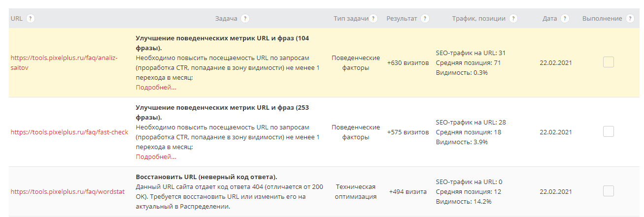Click the text SEO-трафик на URL: 28
The image size is (644, 217).
(x=471, y=122)
